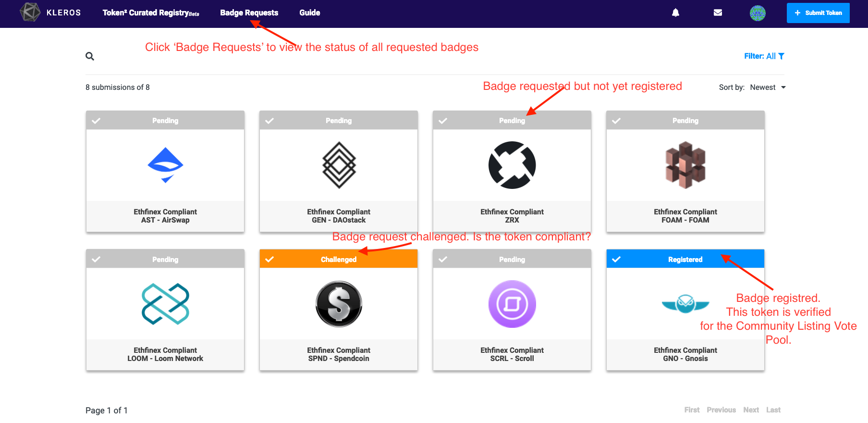Click the filter funnel icon

click(x=781, y=56)
